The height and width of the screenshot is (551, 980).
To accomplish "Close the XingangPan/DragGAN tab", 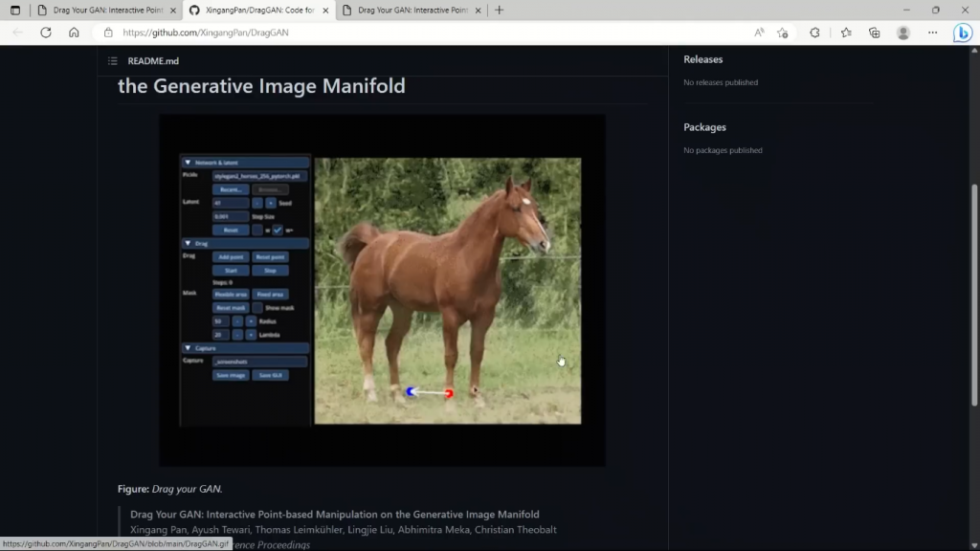I will (x=325, y=10).
